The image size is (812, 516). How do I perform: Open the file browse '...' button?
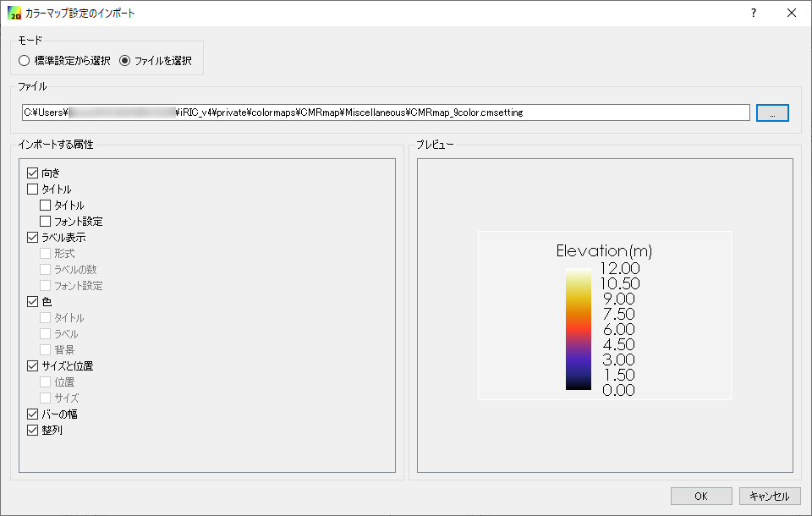772,113
